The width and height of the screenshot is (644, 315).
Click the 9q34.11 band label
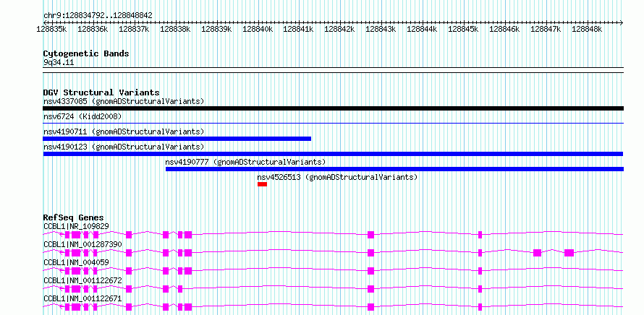click(59, 63)
